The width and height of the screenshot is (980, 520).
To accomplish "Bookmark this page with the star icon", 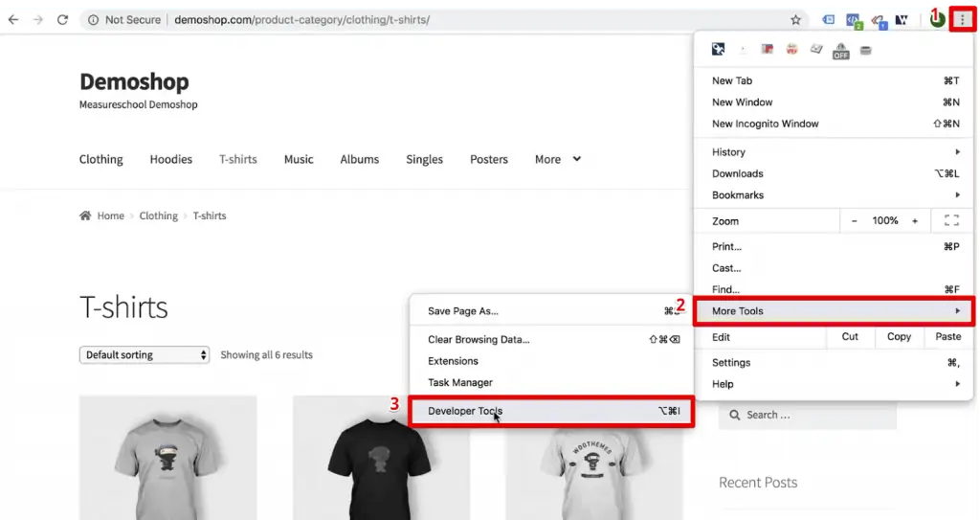I will pos(795,20).
